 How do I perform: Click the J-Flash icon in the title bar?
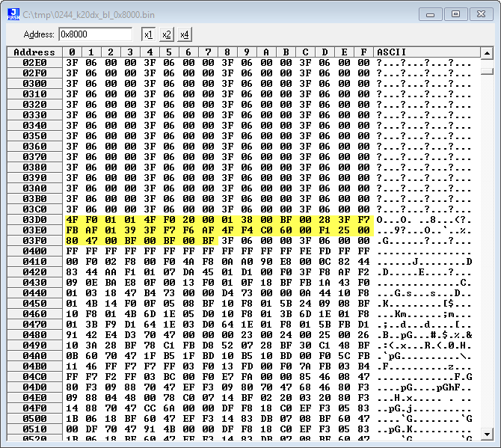point(13,13)
